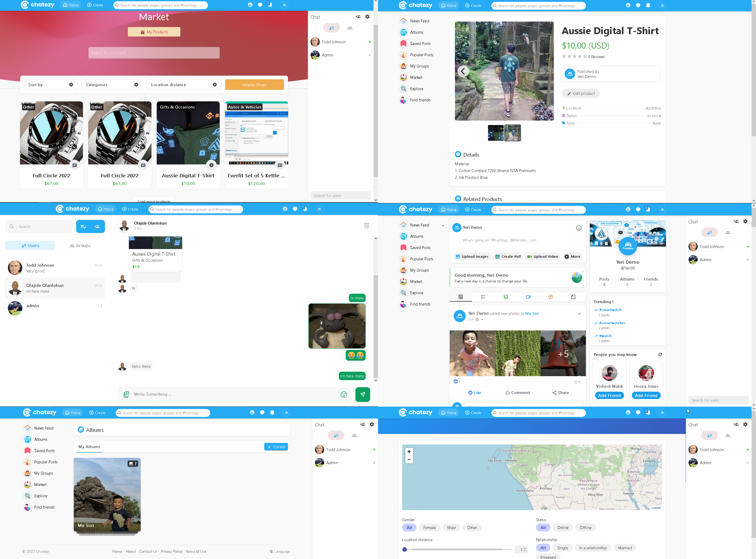The image size is (756, 559).
Task: Select Female gender filter
Action: pos(429,527)
